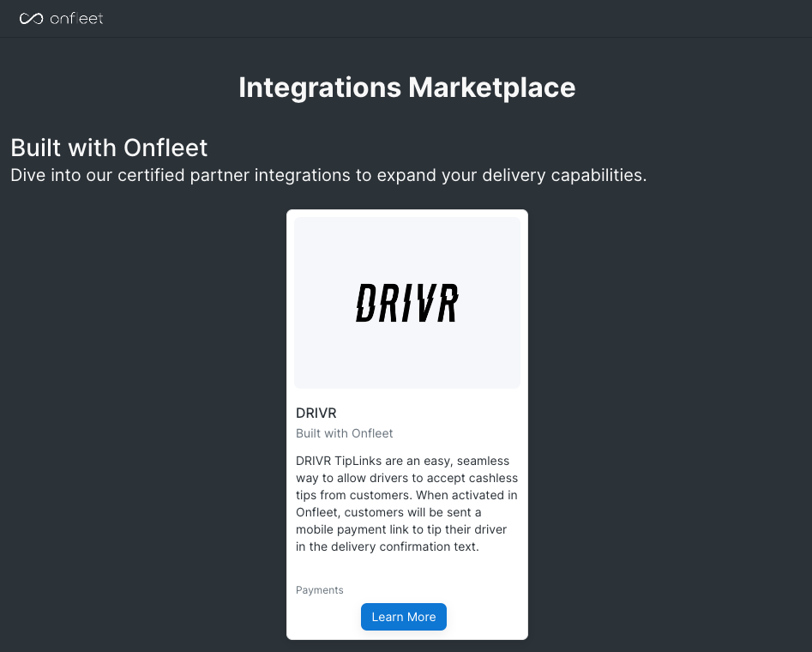Image resolution: width=812 pixels, height=652 pixels.
Task: Open the DRIVR logo image
Action: [x=406, y=303]
